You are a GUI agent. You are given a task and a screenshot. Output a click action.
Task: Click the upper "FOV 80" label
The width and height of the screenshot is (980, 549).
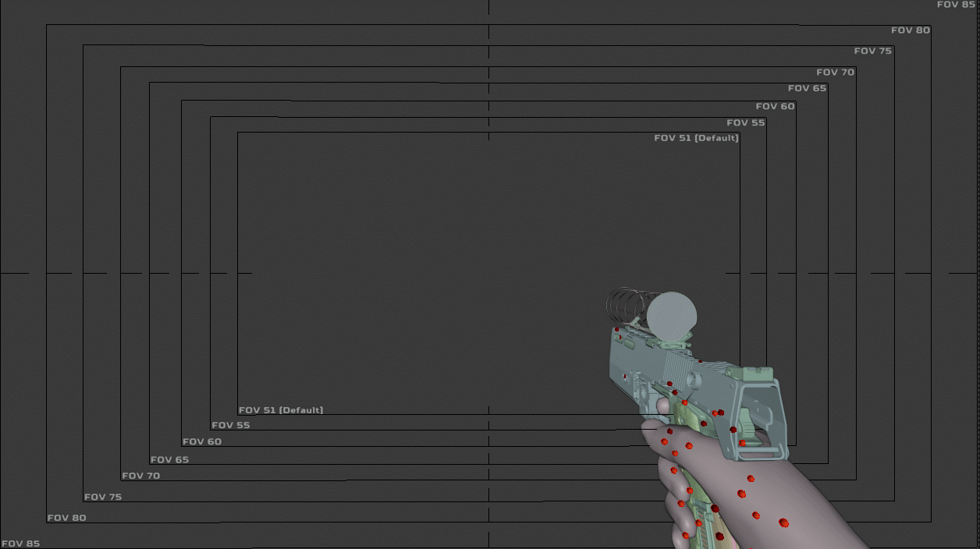911,30
